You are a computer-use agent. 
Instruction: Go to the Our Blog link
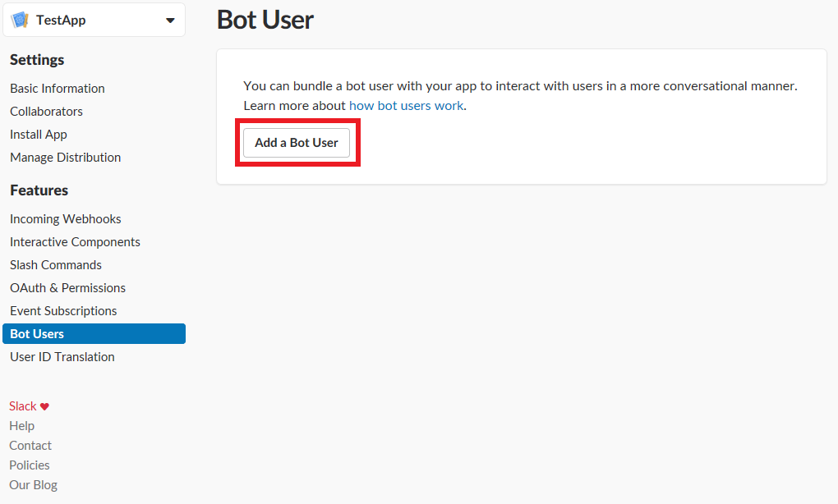click(33, 484)
